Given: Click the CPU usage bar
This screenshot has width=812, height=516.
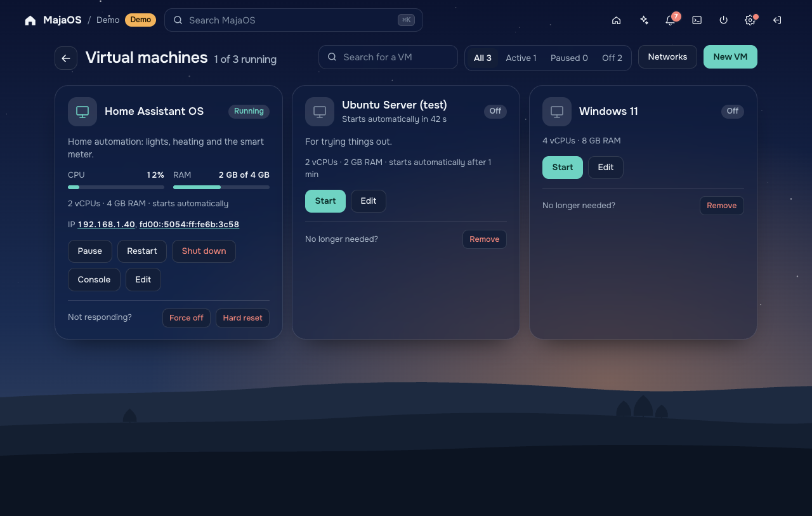Looking at the screenshot, I should point(116,187).
